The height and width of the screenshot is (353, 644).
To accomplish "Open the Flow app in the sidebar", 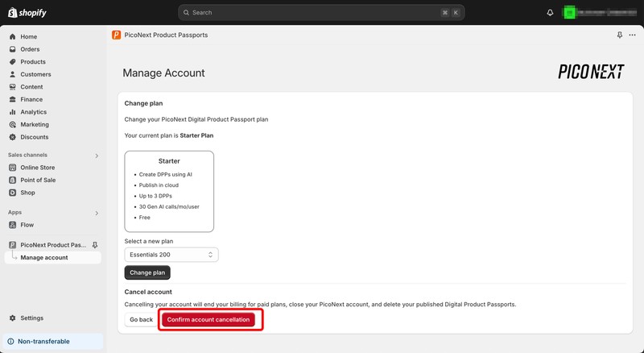I will (27, 225).
